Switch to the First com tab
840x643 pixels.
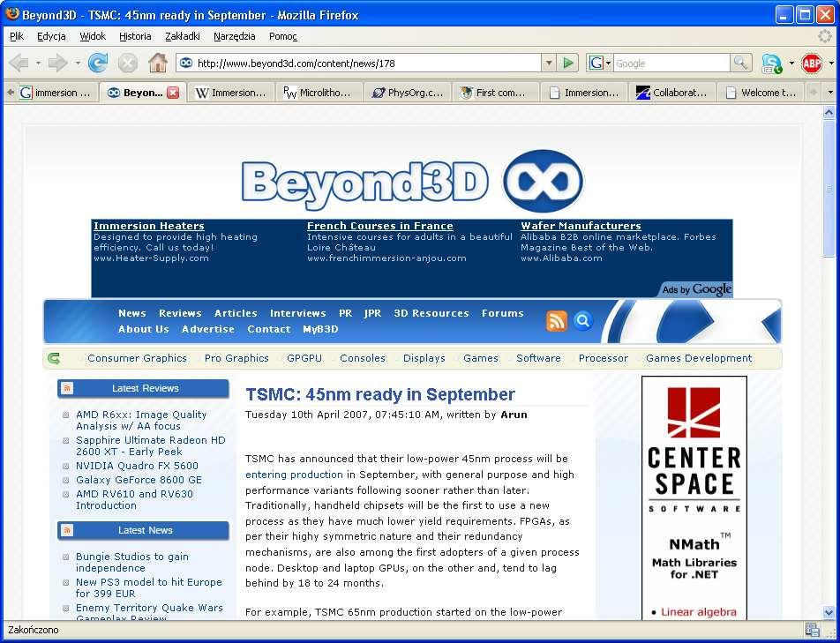tap(497, 93)
